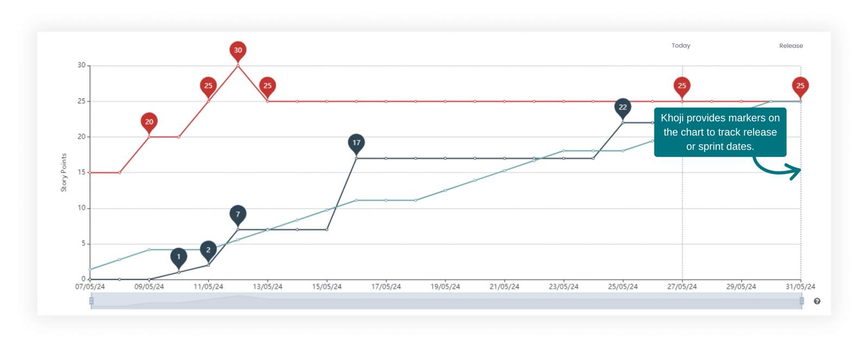868x346 pixels.
Task: Select the dark marker pin labeled 2
Action: click(208, 250)
